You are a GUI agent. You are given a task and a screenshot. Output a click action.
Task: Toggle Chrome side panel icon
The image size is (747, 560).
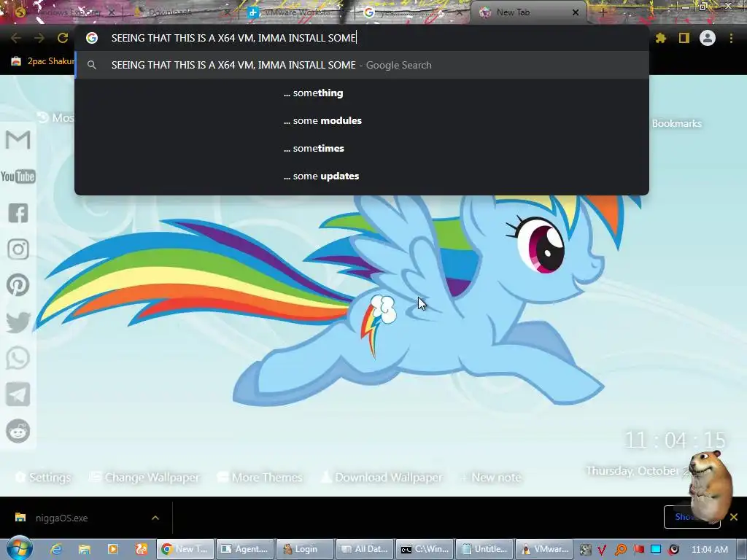click(x=684, y=38)
